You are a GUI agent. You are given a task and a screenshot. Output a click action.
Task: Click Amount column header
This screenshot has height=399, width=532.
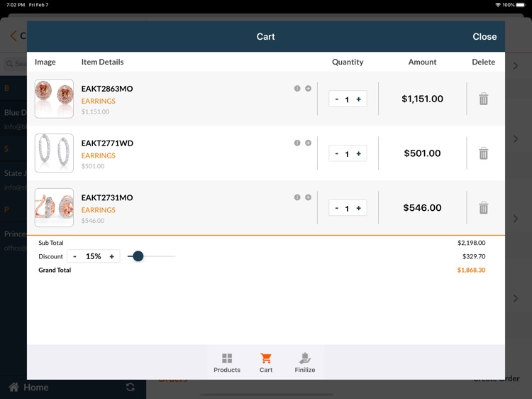pyautogui.click(x=422, y=62)
